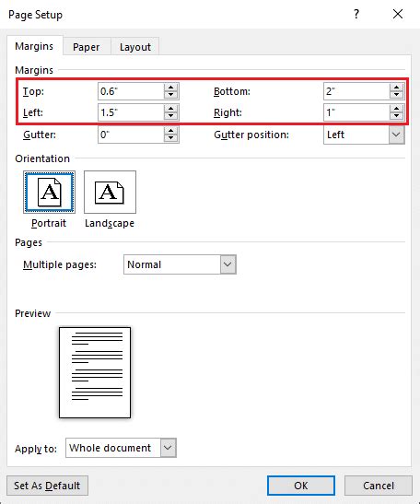Click the Gutter position label
This screenshot has height=504, width=420.
pos(251,135)
